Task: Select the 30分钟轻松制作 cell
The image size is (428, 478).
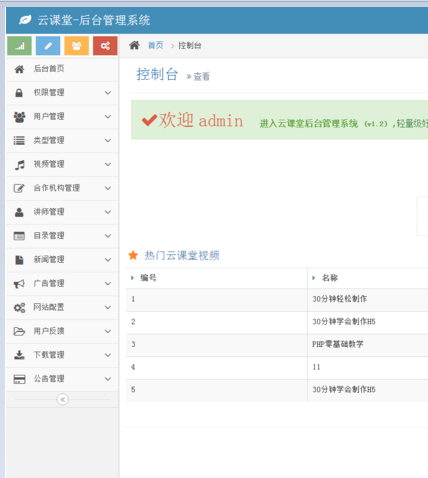Action: tap(339, 299)
